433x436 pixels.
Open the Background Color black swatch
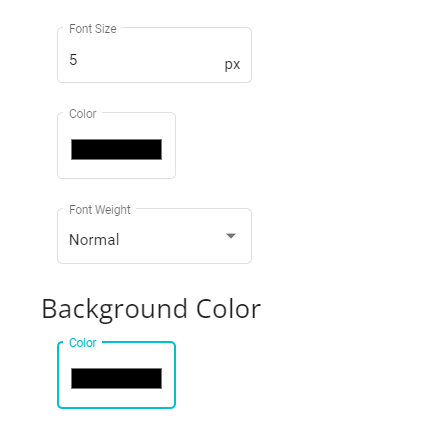116,378
